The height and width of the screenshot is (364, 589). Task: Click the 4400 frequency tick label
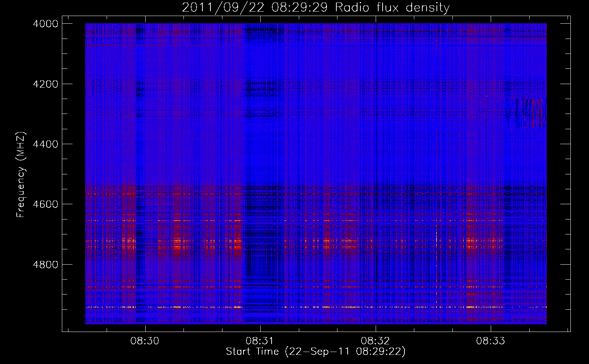pos(46,144)
